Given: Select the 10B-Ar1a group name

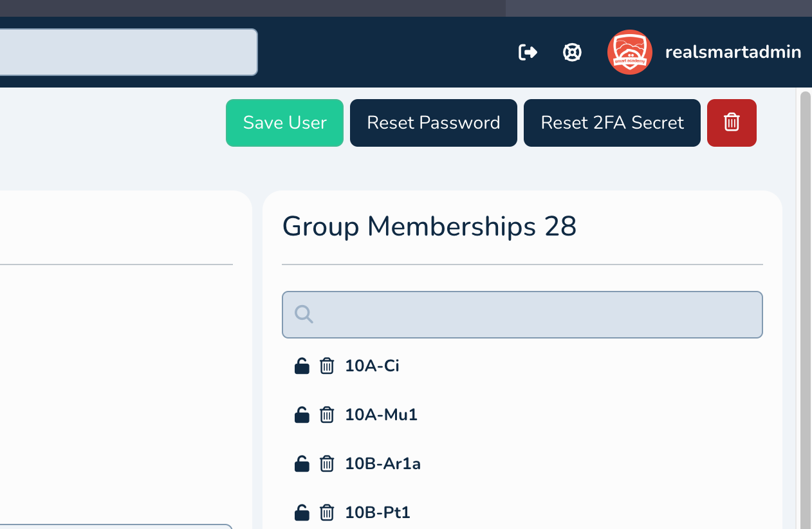Looking at the screenshot, I should click(383, 463).
